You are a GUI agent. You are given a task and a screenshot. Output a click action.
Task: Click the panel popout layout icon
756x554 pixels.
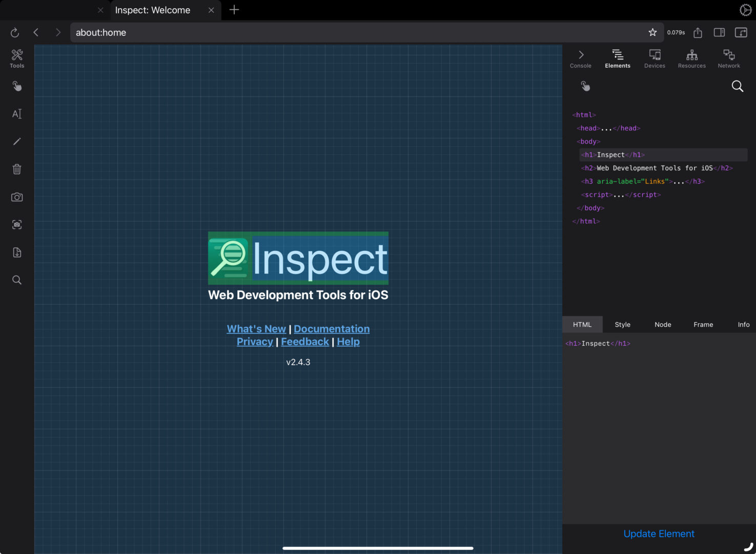coord(741,32)
